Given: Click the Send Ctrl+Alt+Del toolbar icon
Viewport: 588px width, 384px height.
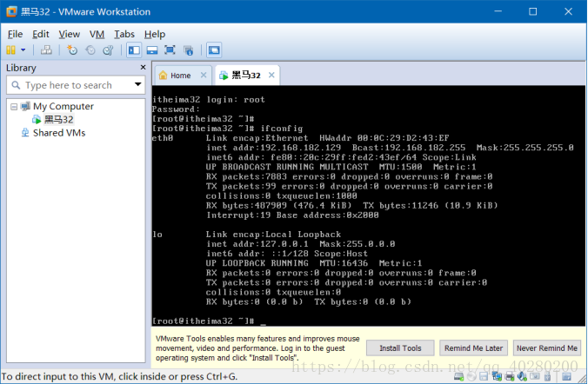Looking at the screenshot, I should click(46, 50).
